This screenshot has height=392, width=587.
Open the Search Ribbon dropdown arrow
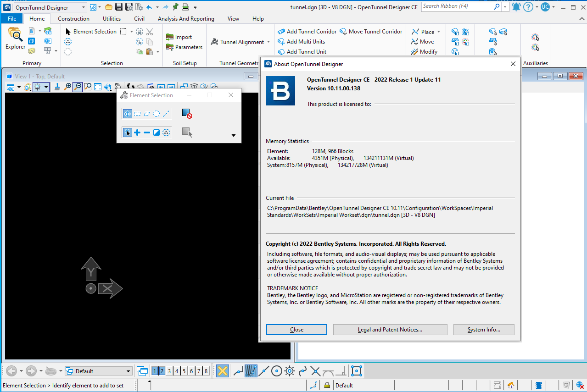pos(505,7)
